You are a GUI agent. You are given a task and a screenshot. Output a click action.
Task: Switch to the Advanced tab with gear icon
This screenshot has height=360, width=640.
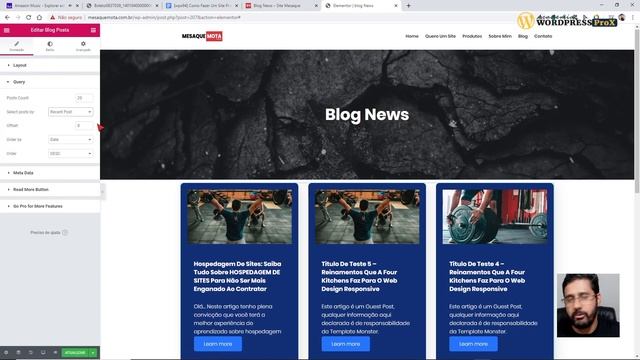pyautogui.click(x=83, y=46)
